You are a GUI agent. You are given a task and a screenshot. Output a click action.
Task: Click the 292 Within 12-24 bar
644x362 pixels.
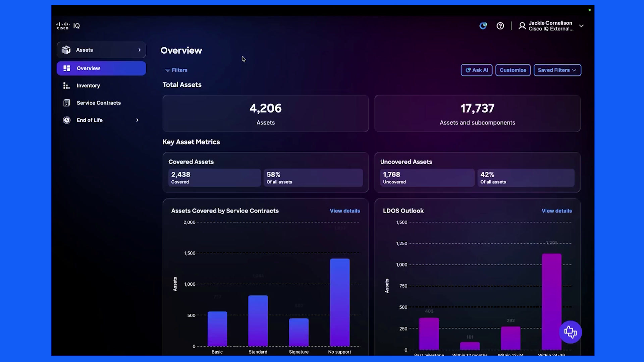coord(511,338)
